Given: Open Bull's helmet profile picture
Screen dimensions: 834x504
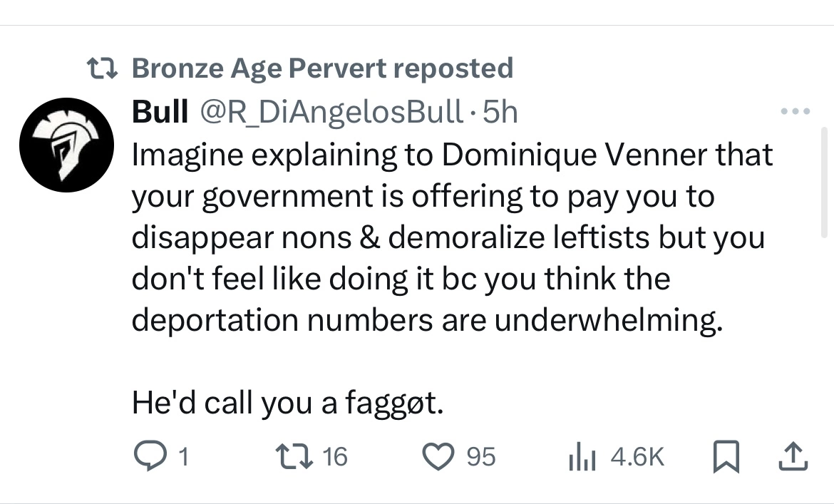Looking at the screenshot, I should coord(66,145).
